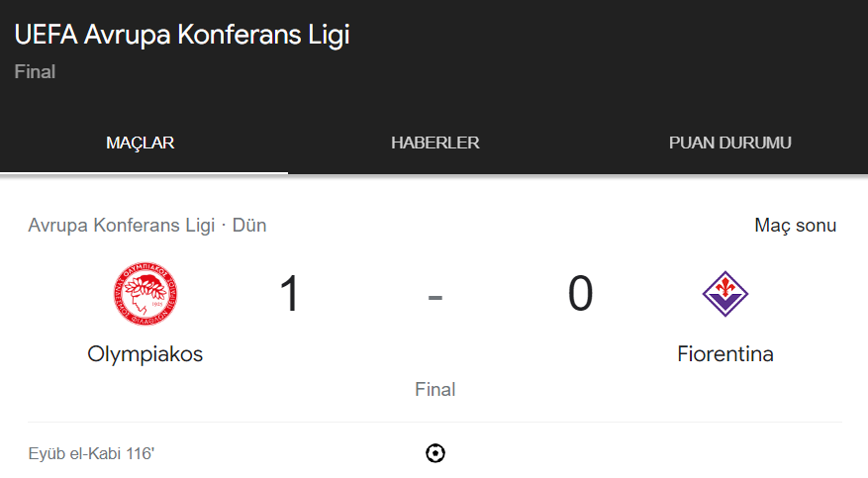Click the divider line above the scorer row
The width and height of the screenshot is (868, 478).
tap(435, 423)
